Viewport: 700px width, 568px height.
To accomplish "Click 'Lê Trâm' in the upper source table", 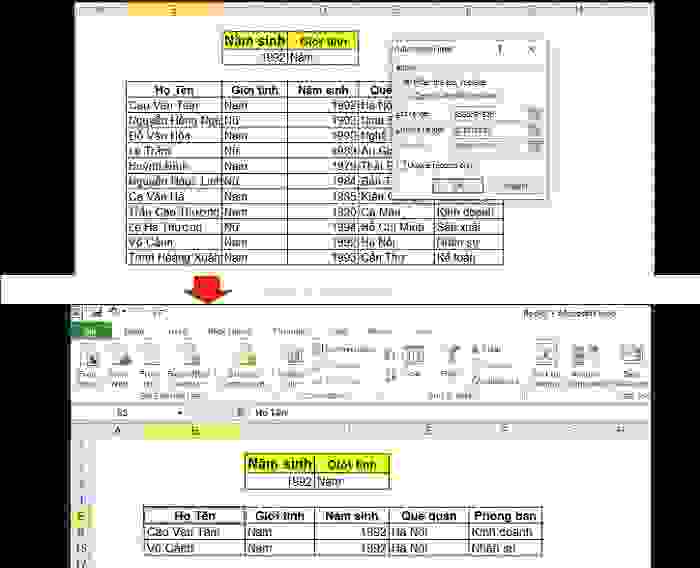I will point(150,151).
